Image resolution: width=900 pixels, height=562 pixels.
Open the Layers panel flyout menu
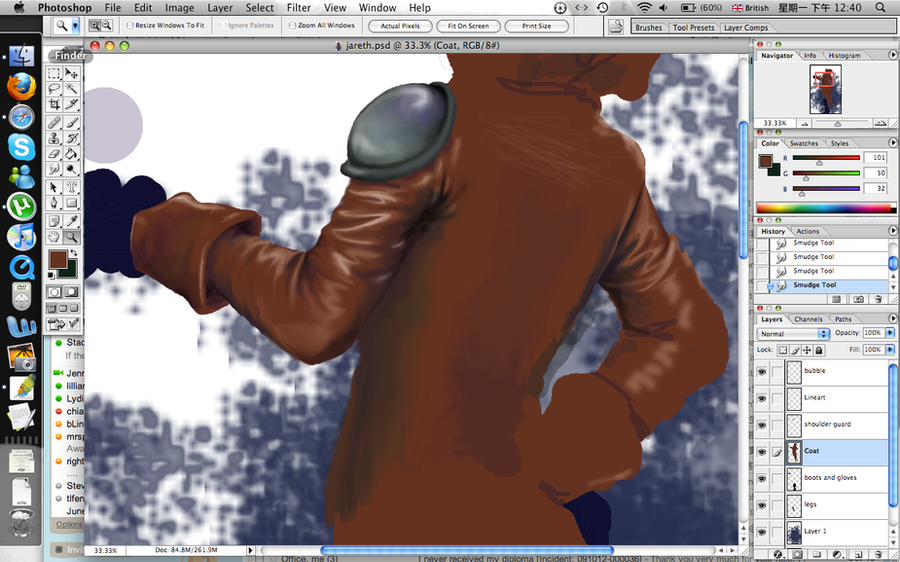point(893,319)
